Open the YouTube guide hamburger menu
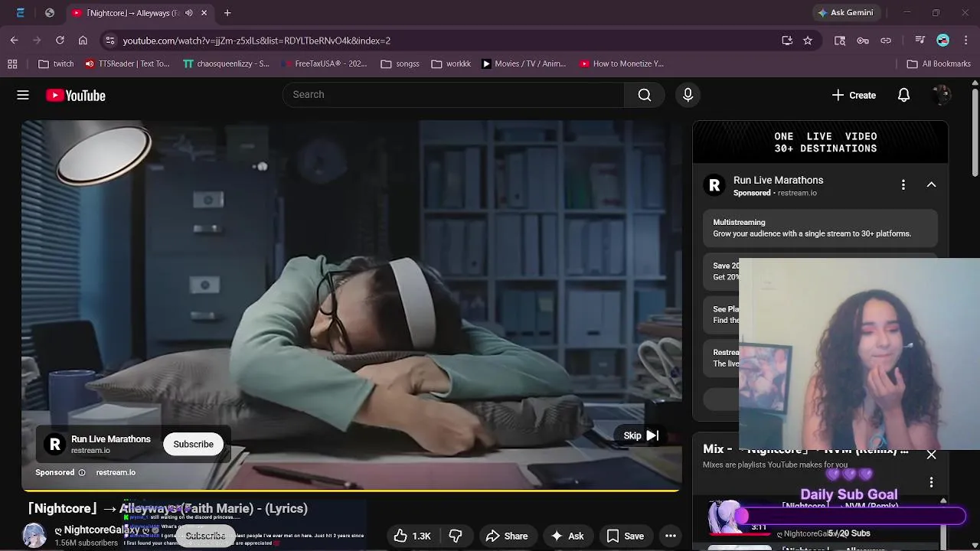 point(23,95)
